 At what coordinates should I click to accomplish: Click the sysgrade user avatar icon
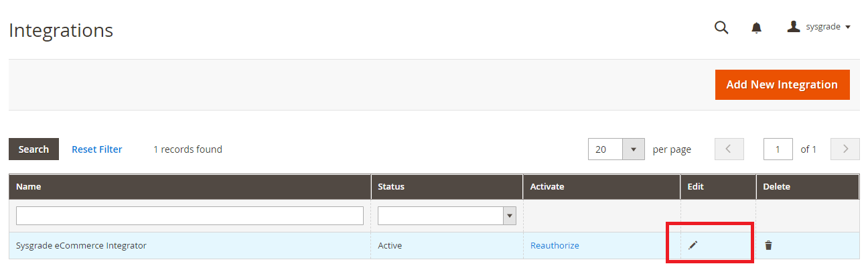point(794,27)
